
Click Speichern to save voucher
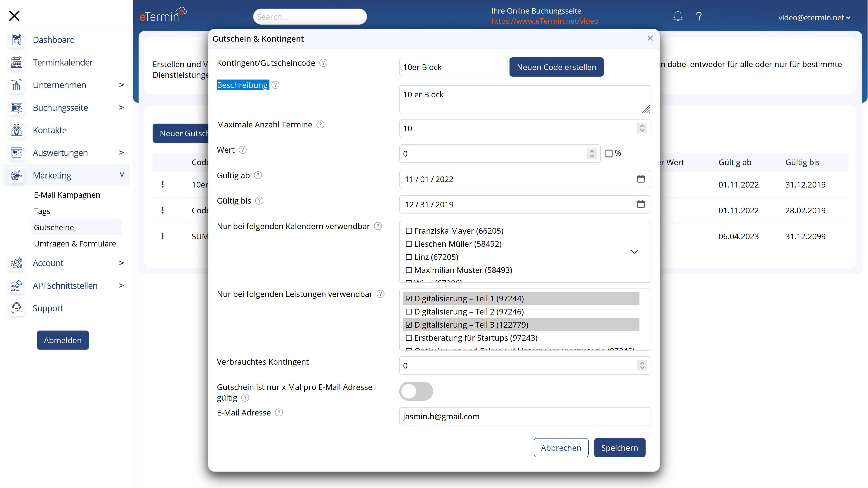tap(619, 448)
